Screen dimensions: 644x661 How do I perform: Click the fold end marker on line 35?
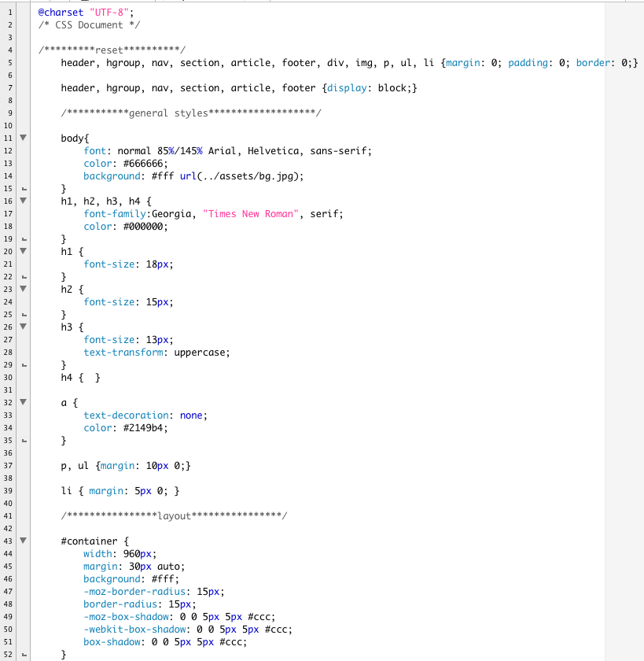click(23, 441)
